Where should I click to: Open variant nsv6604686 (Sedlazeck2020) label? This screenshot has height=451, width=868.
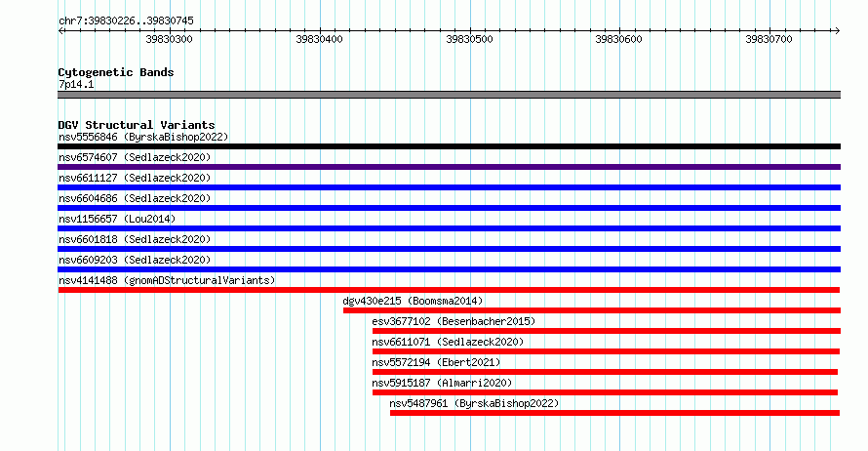tap(135, 198)
